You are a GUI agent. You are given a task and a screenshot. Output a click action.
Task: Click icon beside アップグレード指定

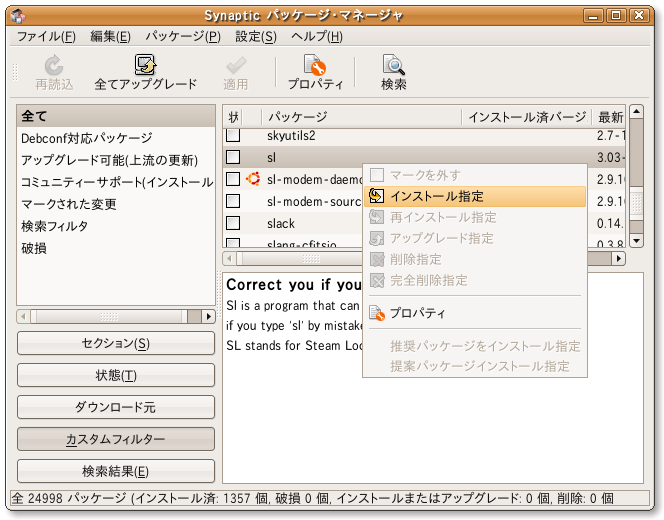click(376, 238)
